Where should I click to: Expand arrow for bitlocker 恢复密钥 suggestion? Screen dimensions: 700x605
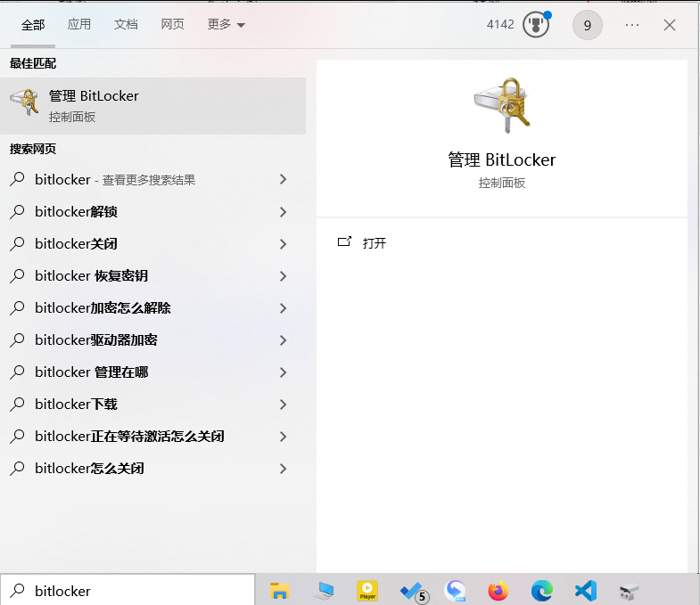pyautogui.click(x=283, y=275)
